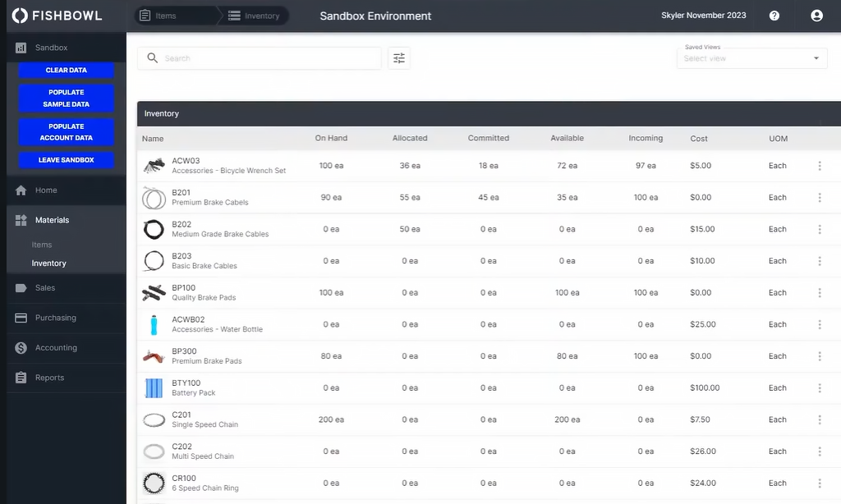
Task: Click the magnifying glass search icon
Action: tap(152, 58)
